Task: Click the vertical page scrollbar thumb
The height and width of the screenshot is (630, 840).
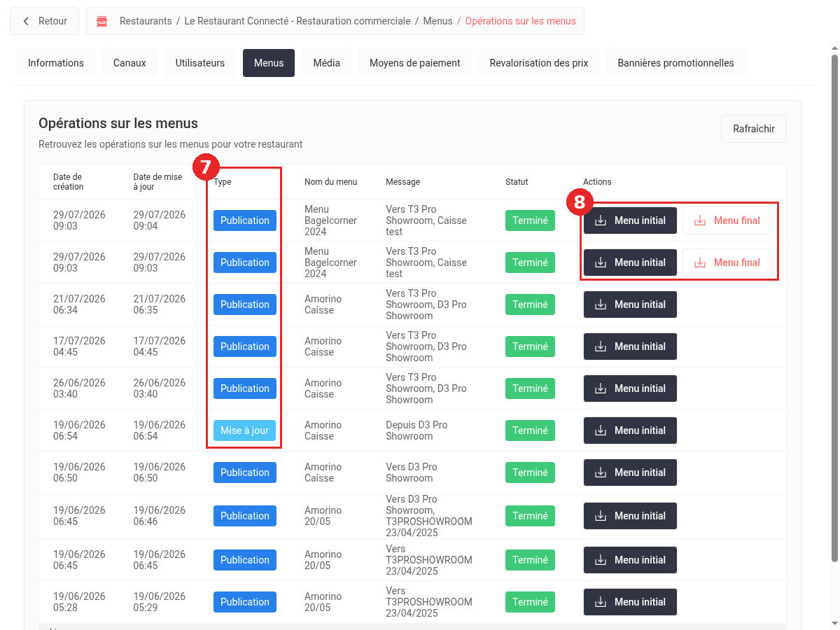Action: [834, 308]
